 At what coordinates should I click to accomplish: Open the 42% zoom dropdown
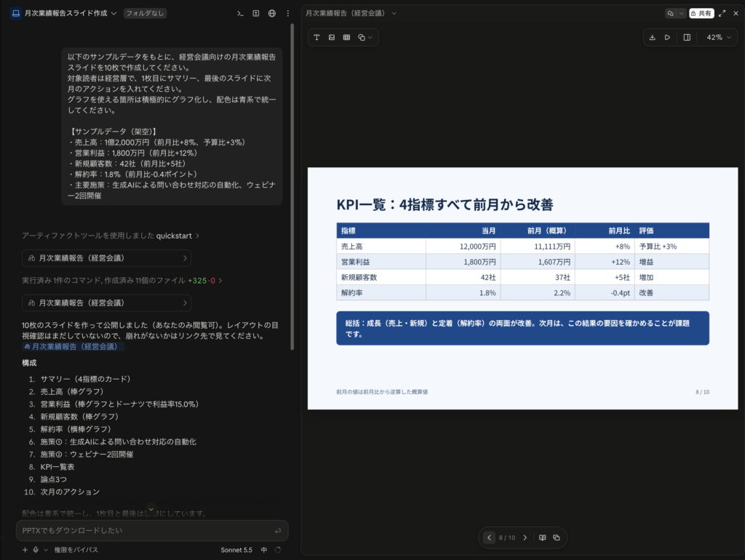pyautogui.click(x=718, y=38)
